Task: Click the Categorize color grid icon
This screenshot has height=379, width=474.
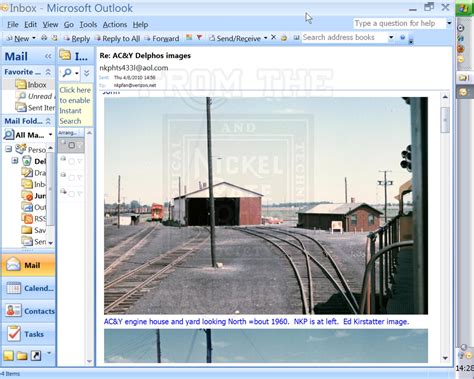Action: coord(189,37)
